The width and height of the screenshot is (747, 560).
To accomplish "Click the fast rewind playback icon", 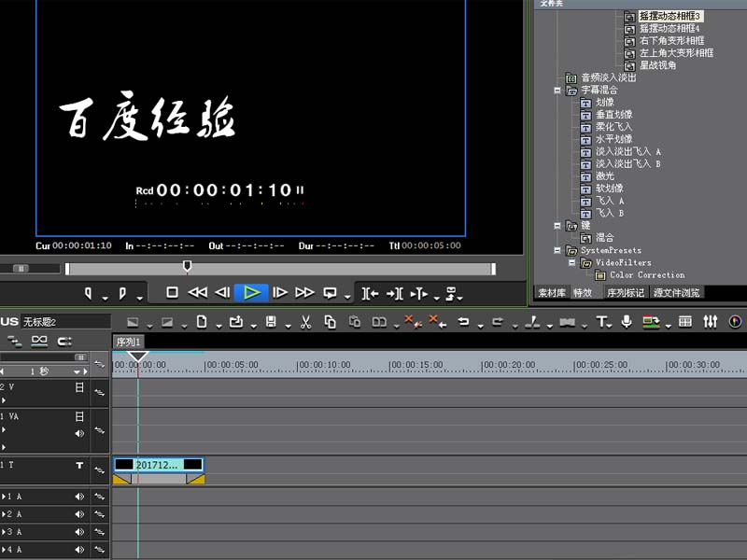I will point(197,292).
